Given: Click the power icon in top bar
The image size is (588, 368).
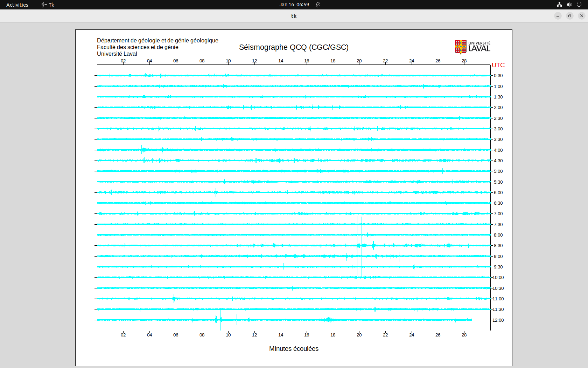Looking at the screenshot, I should (x=579, y=5).
